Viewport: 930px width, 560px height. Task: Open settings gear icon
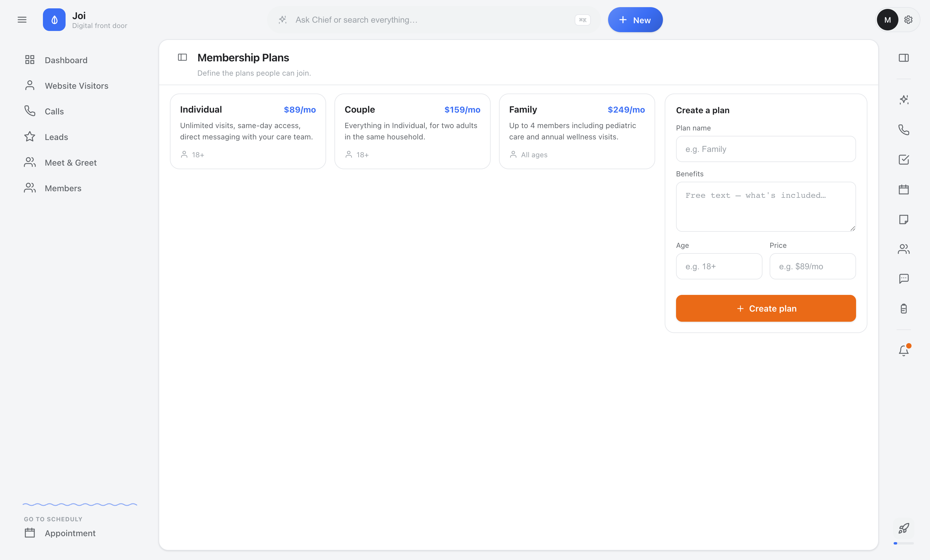(x=908, y=20)
